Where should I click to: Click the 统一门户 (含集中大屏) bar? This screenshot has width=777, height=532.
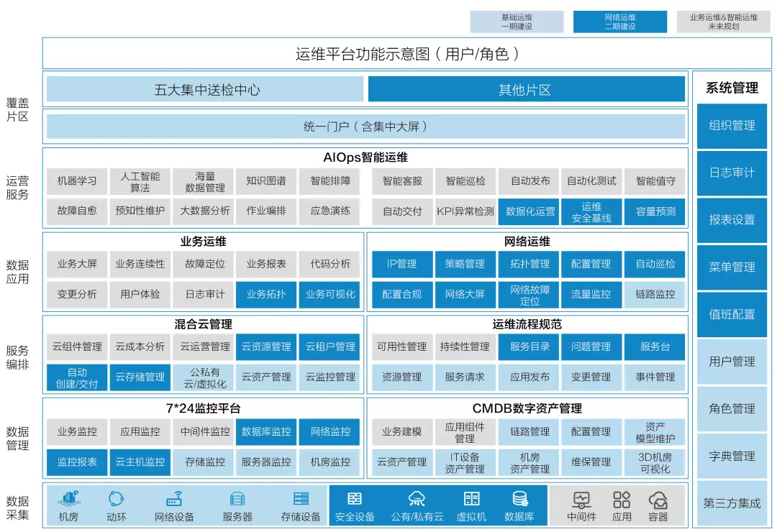pos(365,127)
